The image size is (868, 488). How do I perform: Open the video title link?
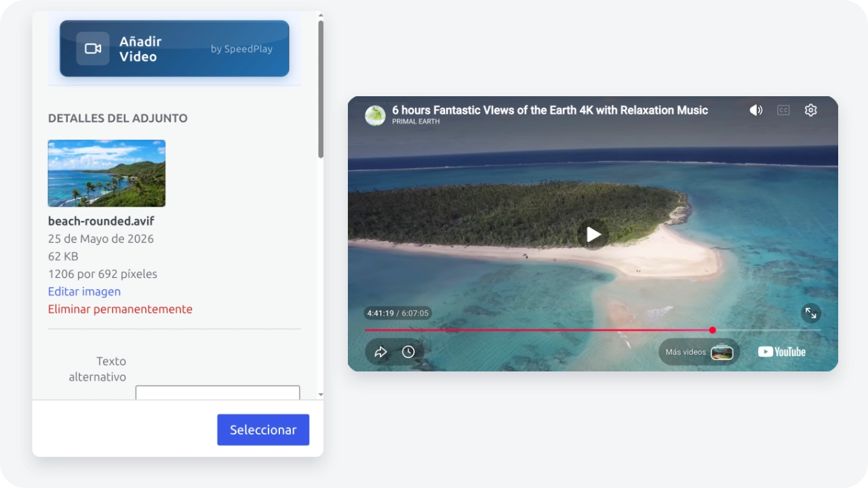pos(550,110)
